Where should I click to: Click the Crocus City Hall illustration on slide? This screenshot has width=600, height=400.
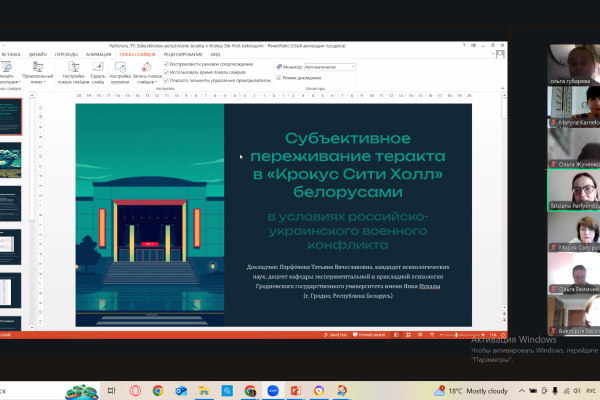coord(150,215)
